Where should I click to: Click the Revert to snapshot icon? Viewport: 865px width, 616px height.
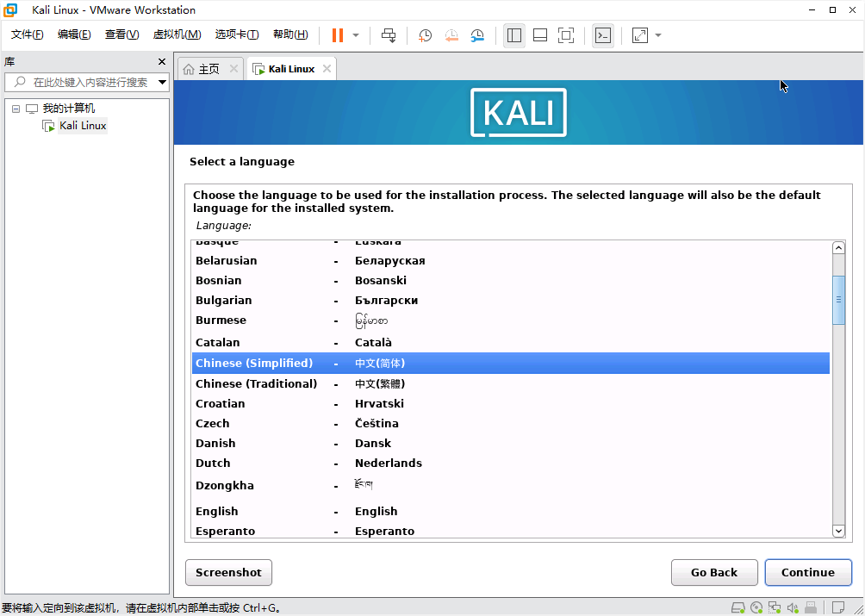pyautogui.click(x=451, y=35)
